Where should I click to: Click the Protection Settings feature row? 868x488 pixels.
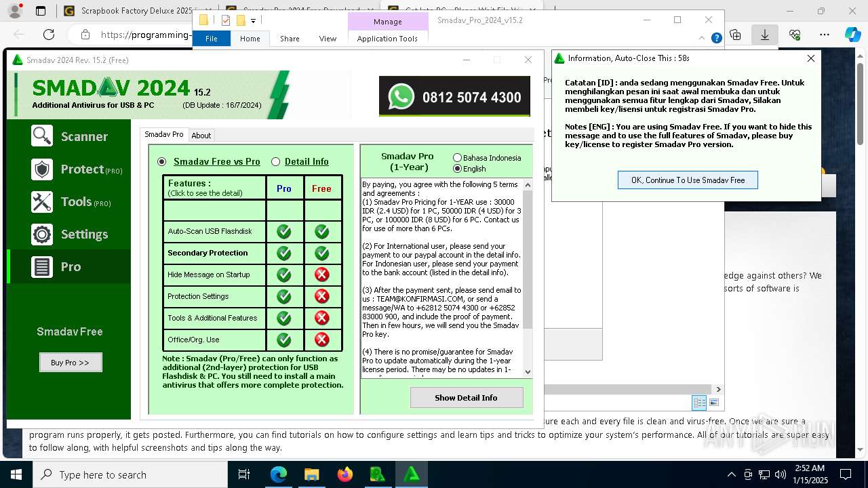tap(214, 296)
